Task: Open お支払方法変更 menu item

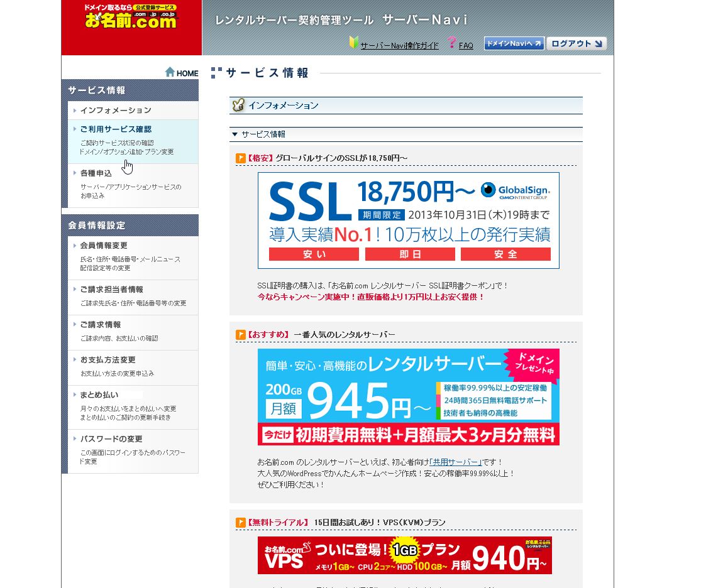Action: pyautogui.click(x=133, y=367)
